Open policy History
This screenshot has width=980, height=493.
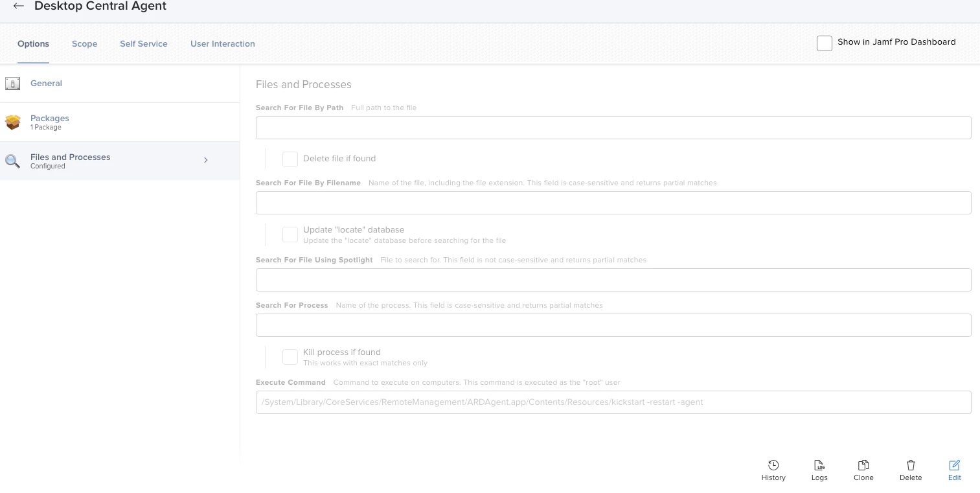pyautogui.click(x=773, y=470)
